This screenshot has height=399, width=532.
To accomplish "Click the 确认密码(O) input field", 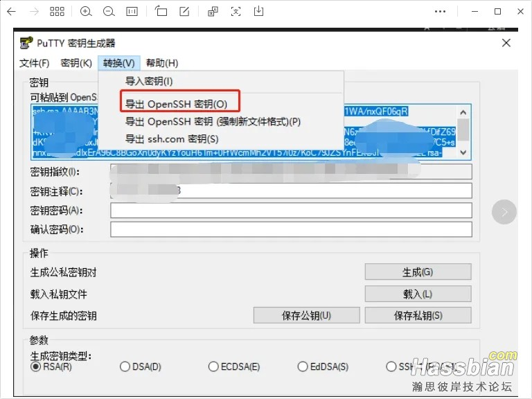I will tap(291, 229).
